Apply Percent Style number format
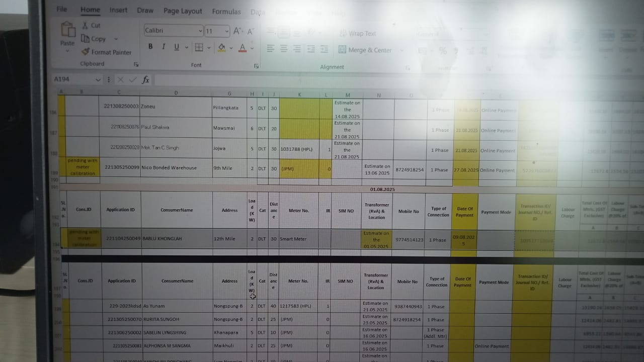Image resolution: width=644 pixels, height=362 pixels. (x=443, y=51)
